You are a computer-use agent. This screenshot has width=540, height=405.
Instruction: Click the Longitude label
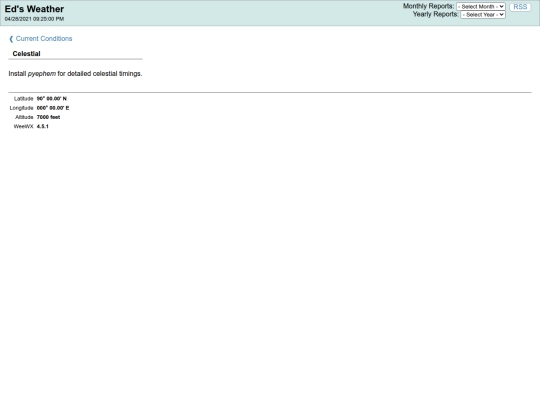21,108
